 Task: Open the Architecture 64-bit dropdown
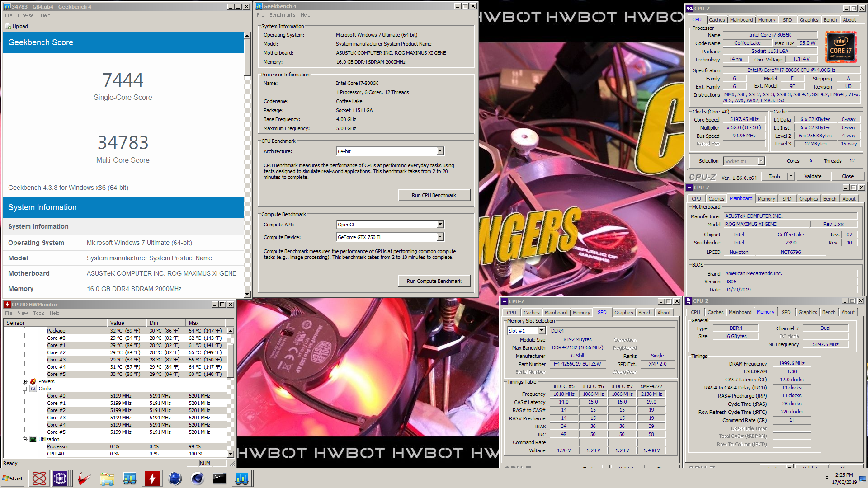click(440, 151)
